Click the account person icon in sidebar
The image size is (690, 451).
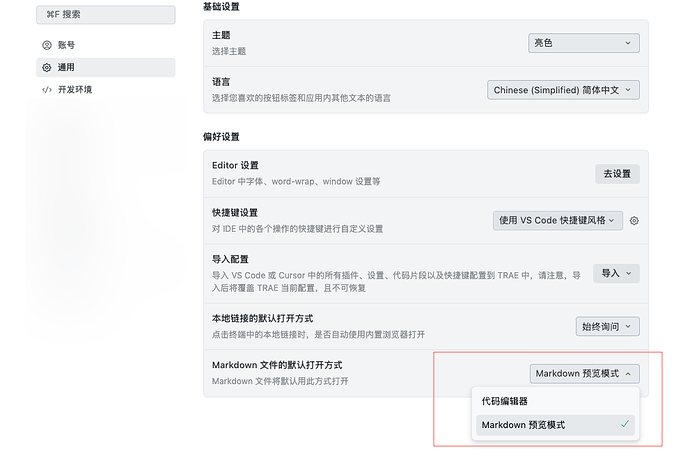[47, 45]
